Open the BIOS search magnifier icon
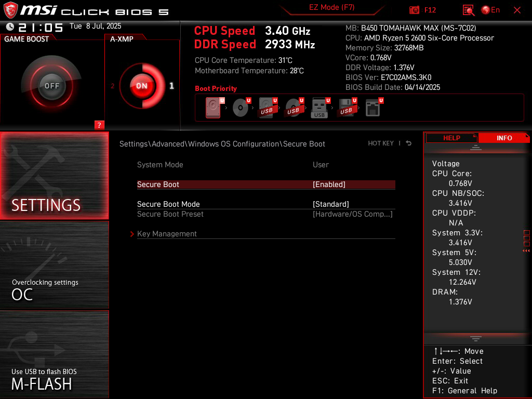Screen dimensions: 532x399 (468, 10)
